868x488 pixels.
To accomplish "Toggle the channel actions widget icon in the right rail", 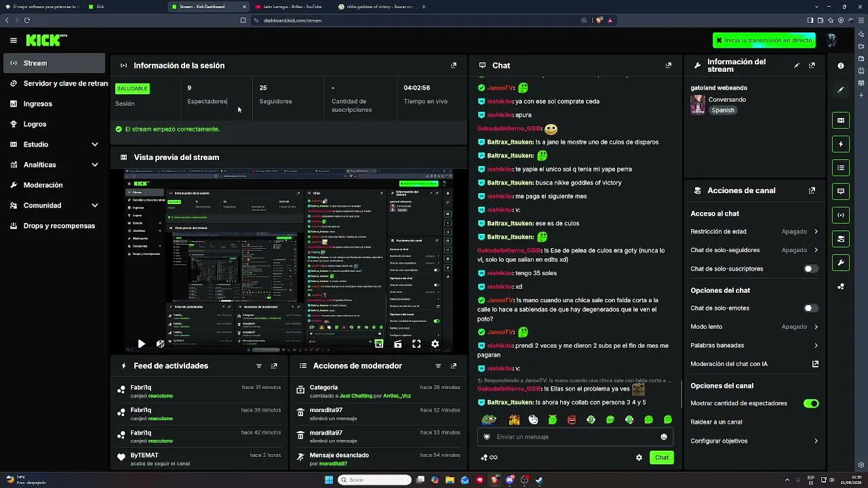I will [x=841, y=239].
